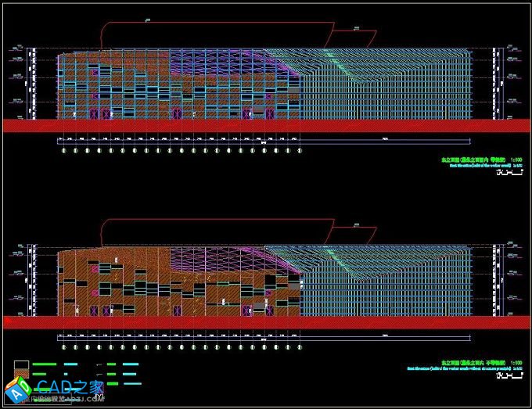
Task: Select leftmost grid axis bubble in lower row
Action: [63, 347]
